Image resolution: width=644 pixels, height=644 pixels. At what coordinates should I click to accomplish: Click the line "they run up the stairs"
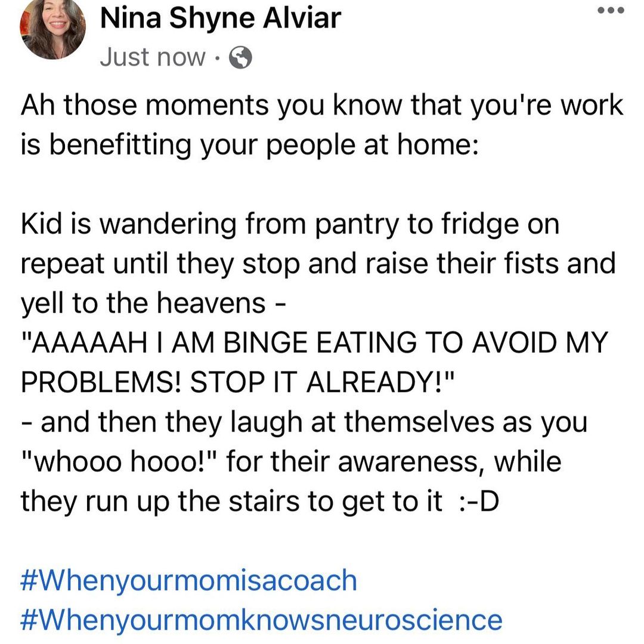point(231,501)
